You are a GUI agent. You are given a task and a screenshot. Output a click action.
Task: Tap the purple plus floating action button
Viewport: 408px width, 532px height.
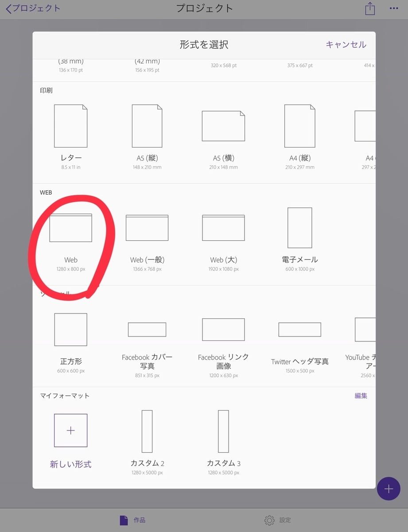click(389, 489)
